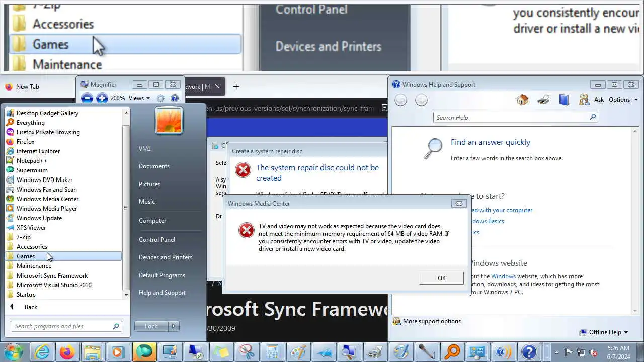Open Firefox from the taskbar
The image size is (644, 362).
click(x=67, y=352)
